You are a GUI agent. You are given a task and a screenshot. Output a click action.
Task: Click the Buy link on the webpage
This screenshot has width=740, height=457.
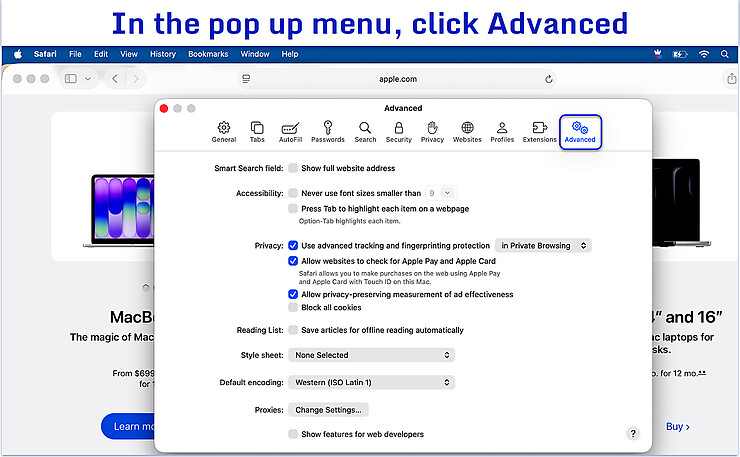click(678, 427)
